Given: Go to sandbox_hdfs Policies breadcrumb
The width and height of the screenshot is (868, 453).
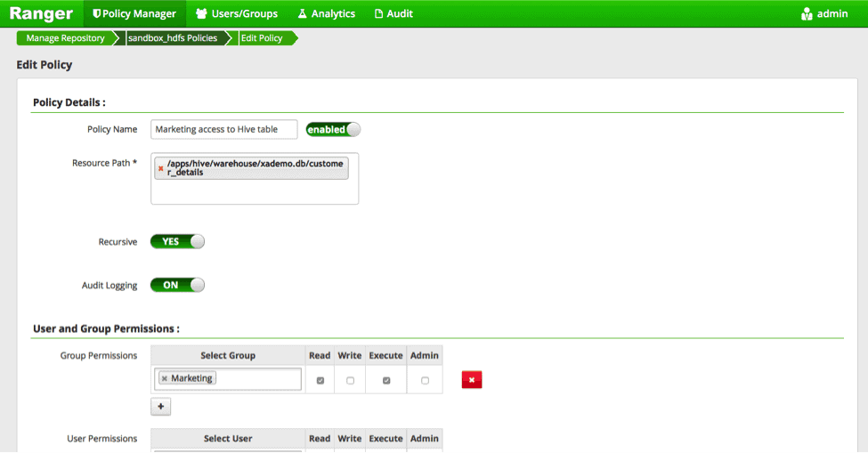Looking at the screenshot, I should pos(172,38).
